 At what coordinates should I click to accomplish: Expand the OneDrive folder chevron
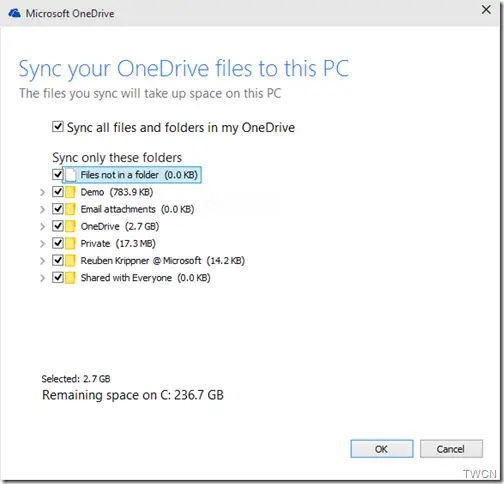[x=42, y=227]
